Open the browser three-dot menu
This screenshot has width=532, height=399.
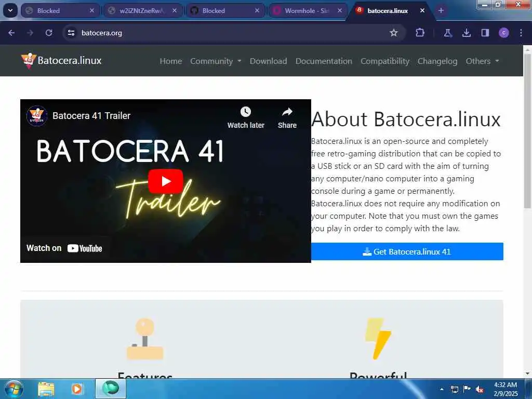pyautogui.click(x=521, y=33)
